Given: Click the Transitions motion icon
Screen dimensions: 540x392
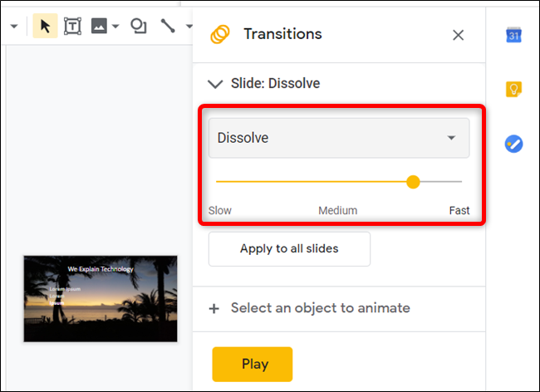Looking at the screenshot, I should tap(220, 35).
